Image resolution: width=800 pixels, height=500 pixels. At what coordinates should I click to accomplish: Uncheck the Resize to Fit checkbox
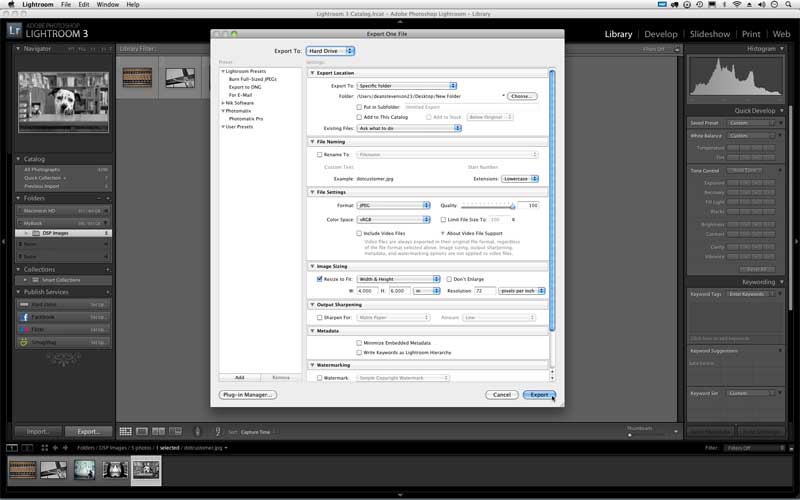(x=319, y=279)
